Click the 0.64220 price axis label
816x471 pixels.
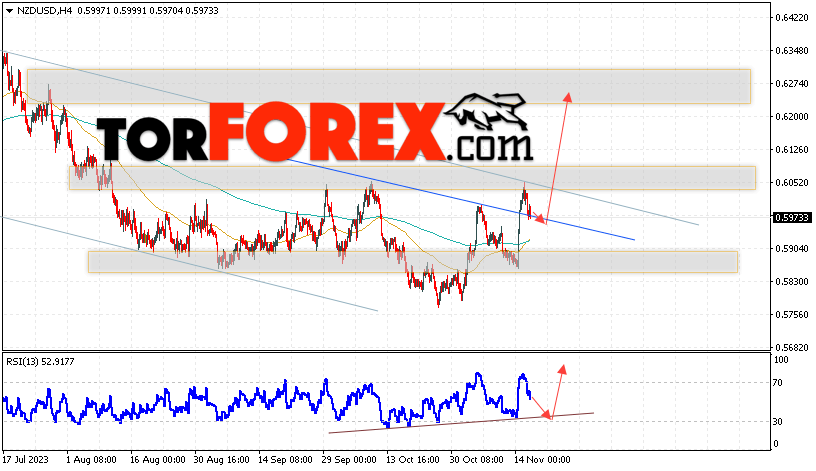coord(792,18)
